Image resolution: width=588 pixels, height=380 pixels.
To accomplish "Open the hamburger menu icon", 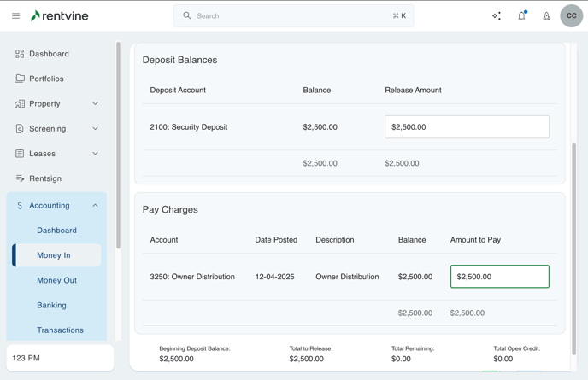I will point(15,15).
